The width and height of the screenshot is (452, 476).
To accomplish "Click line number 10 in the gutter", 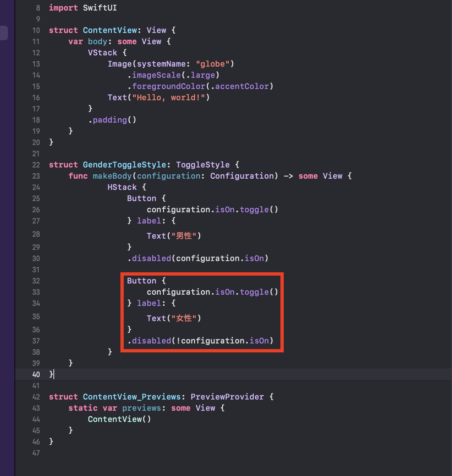I will 36,30.
